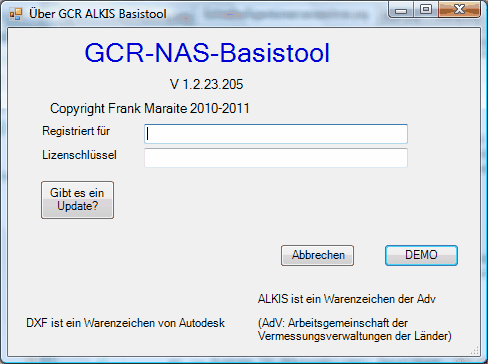
Task: Click the 'Registriert für' label
Action: [76, 131]
